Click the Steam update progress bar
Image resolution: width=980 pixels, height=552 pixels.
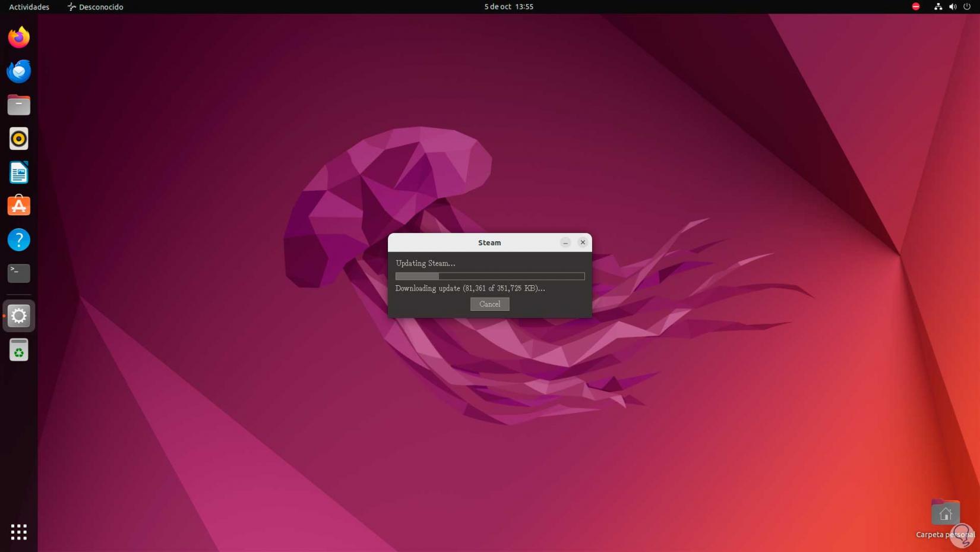[x=490, y=276]
